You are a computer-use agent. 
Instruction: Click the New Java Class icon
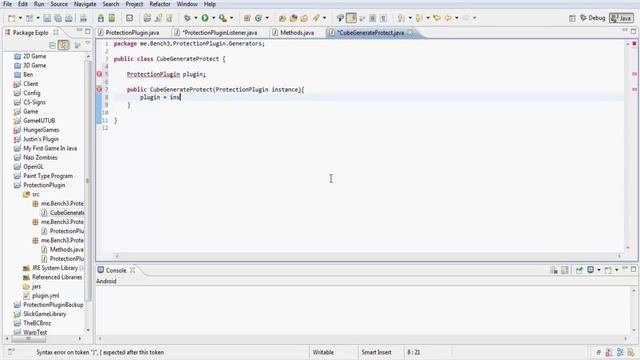click(258, 18)
